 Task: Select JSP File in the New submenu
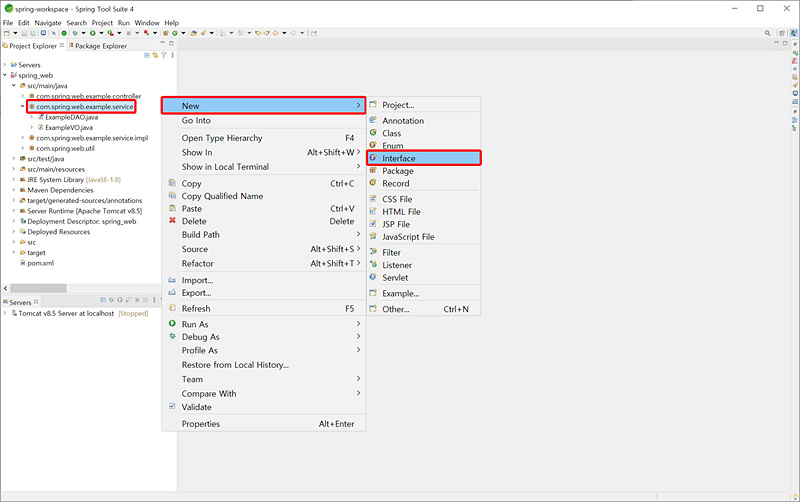[x=423, y=224]
